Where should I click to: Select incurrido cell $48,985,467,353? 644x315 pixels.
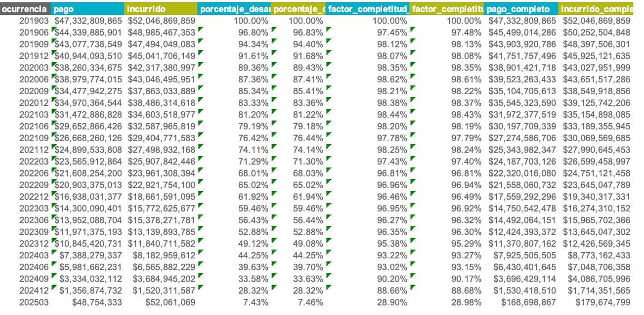click(161, 33)
